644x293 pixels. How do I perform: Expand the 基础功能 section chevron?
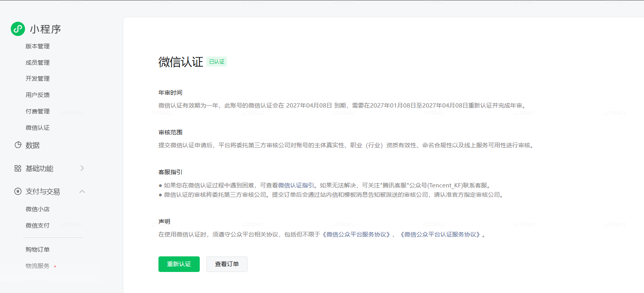[82, 168]
